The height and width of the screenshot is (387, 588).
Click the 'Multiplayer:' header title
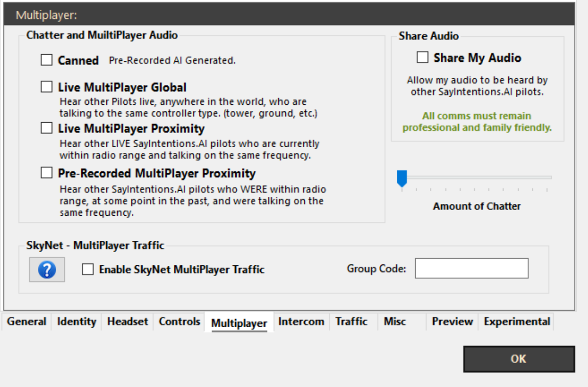point(46,15)
